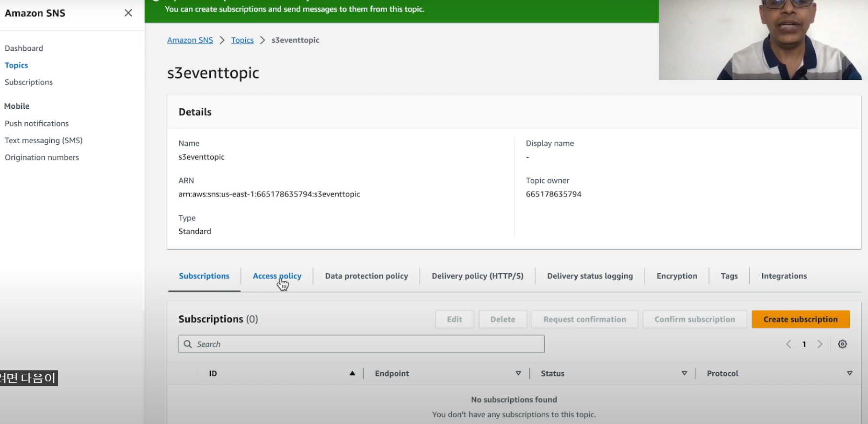Screen dimensions: 868x424
Task: Select Topics in sidebar
Action: (16, 65)
